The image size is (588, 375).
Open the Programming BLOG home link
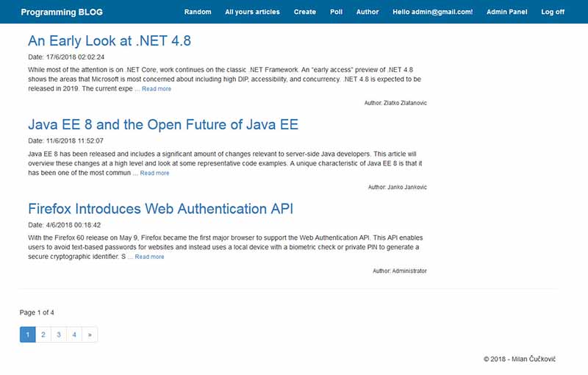click(62, 12)
